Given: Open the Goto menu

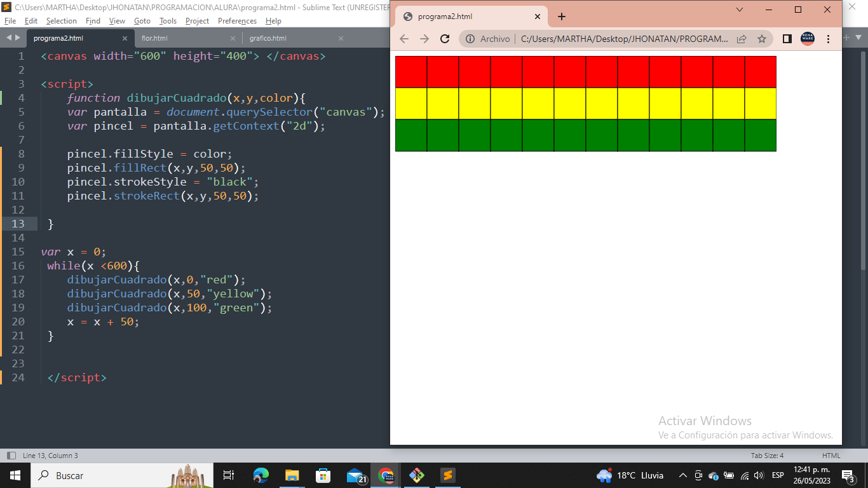Looking at the screenshot, I should 142,21.
